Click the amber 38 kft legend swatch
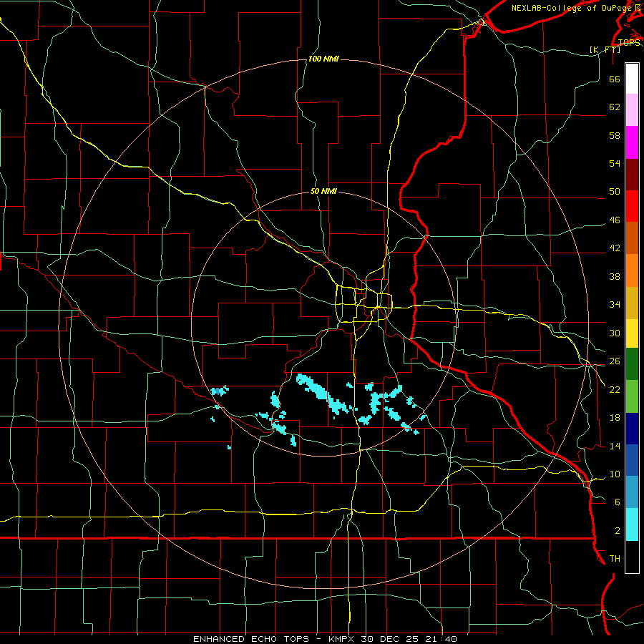The height and width of the screenshot is (644, 644). [x=632, y=303]
